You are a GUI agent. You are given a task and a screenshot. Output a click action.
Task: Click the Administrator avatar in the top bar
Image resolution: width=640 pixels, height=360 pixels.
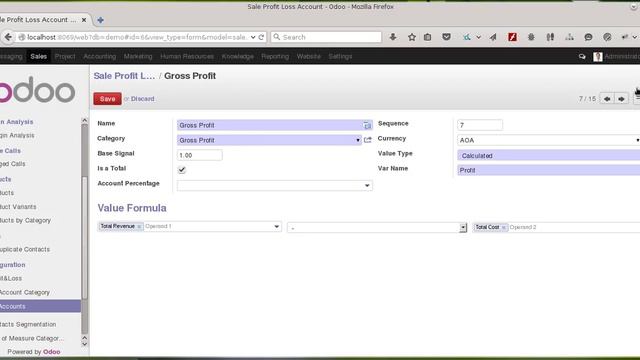598,57
